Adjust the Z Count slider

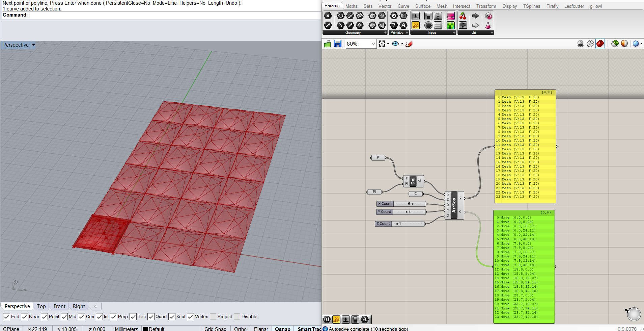click(400, 224)
